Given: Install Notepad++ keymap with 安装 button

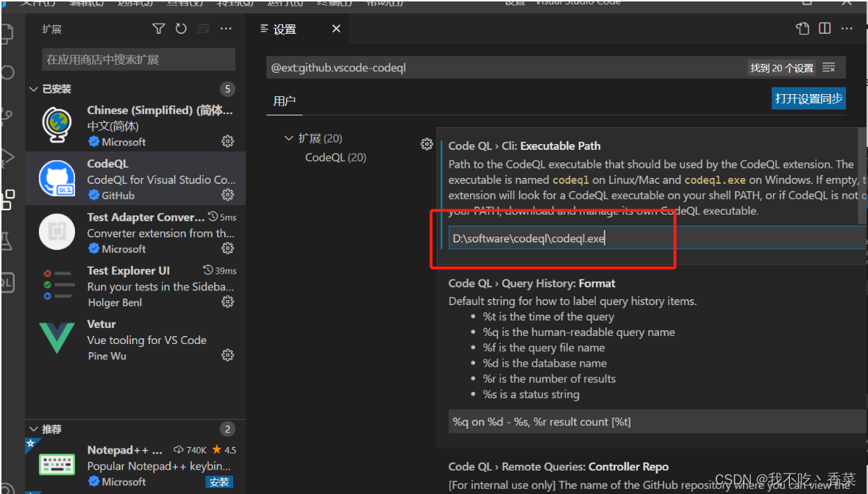Looking at the screenshot, I should click(219, 482).
